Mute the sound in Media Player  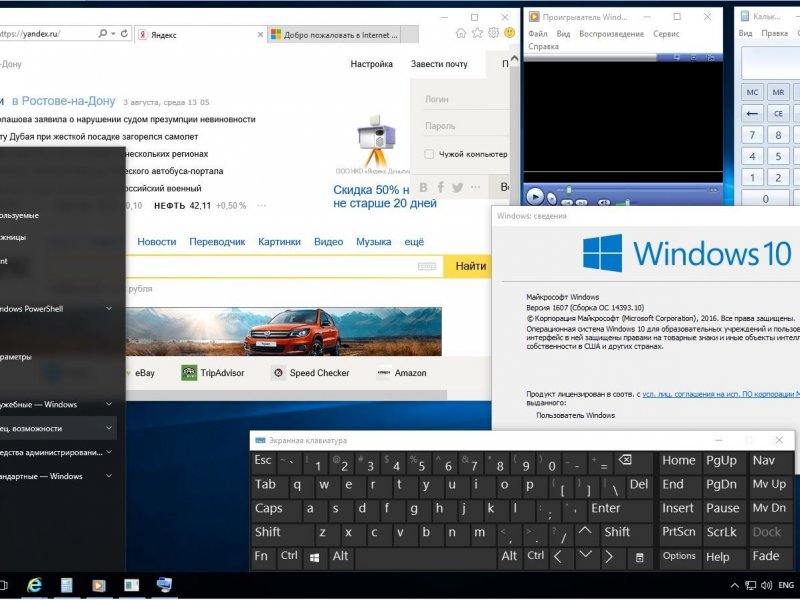coord(604,203)
